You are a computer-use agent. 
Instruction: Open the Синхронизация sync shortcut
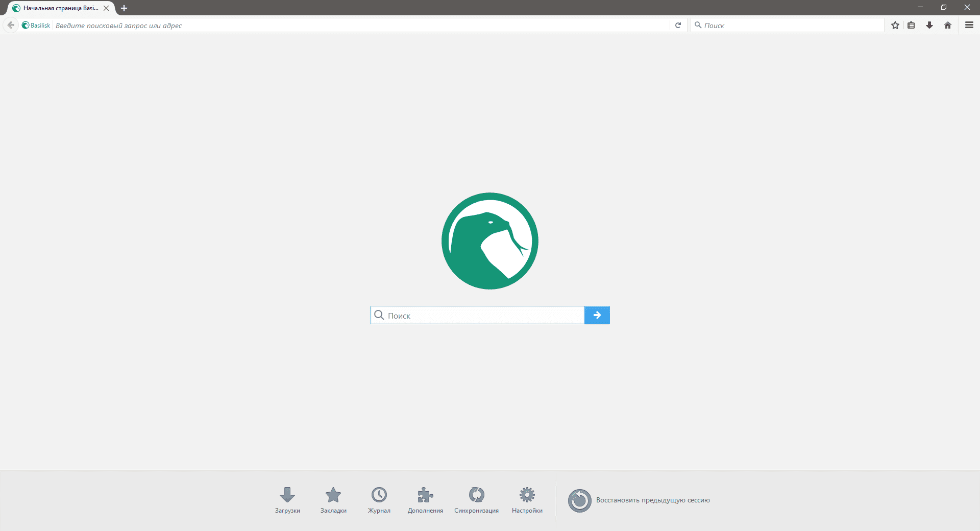pyautogui.click(x=476, y=500)
